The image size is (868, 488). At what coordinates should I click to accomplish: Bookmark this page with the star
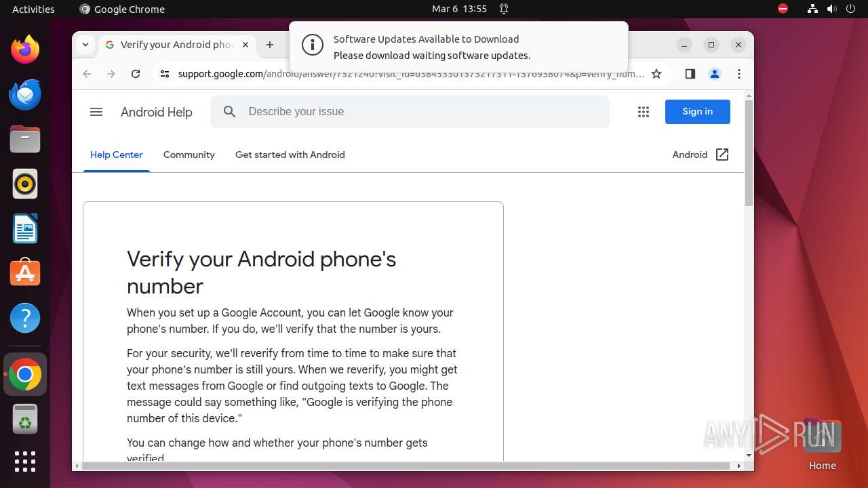[x=656, y=74]
